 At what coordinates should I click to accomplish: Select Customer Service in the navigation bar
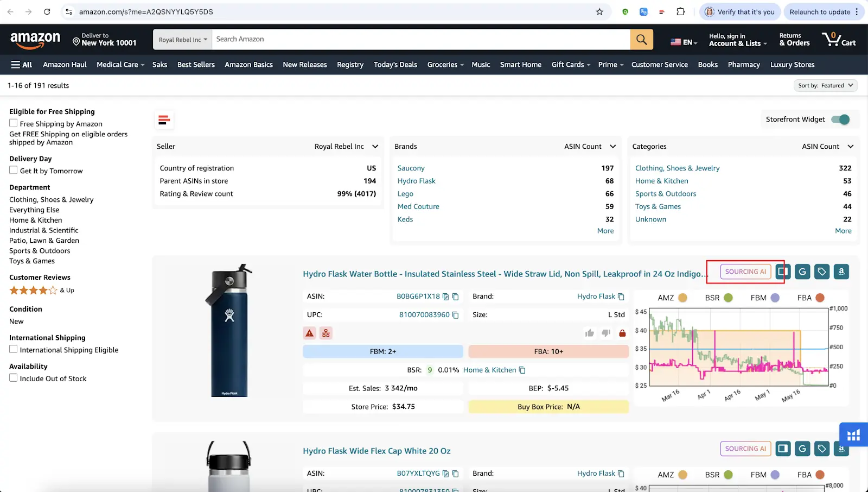click(x=660, y=65)
